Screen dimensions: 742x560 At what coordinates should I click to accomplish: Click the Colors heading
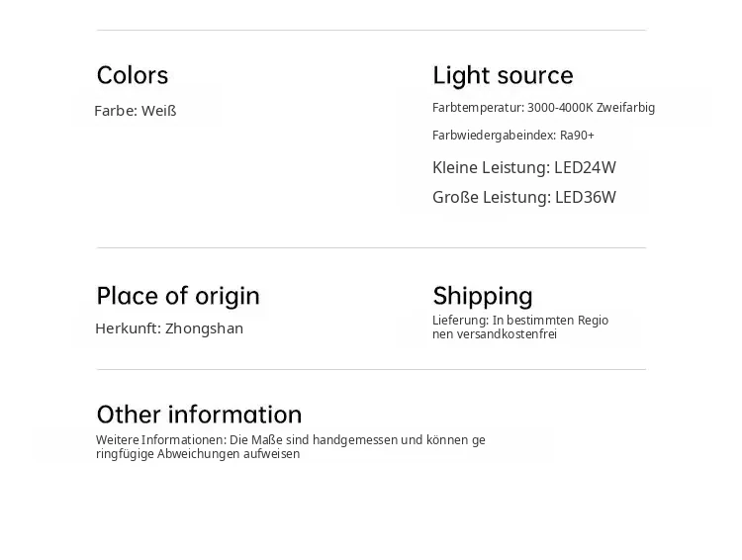133,76
